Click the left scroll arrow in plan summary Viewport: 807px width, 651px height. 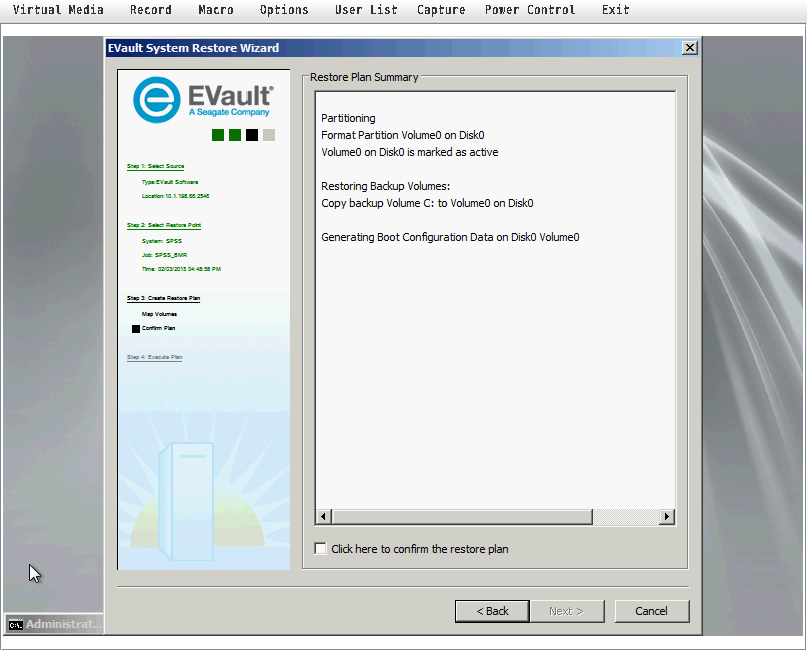tap(323, 516)
